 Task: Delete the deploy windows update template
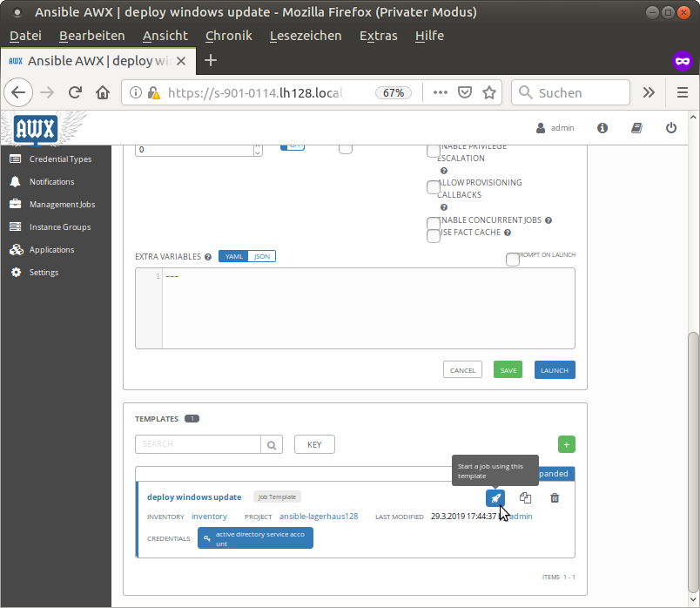(555, 497)
